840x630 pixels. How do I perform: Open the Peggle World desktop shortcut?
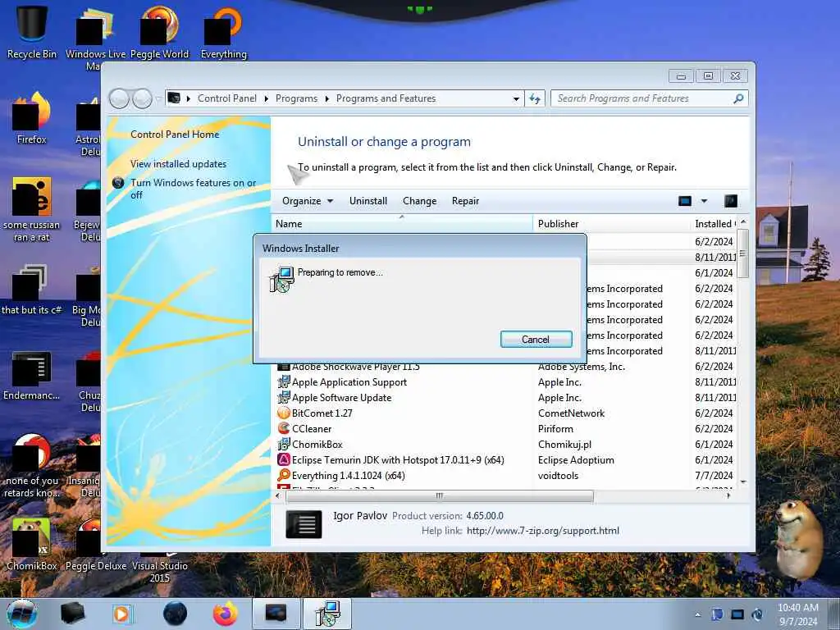coord(159,30)
